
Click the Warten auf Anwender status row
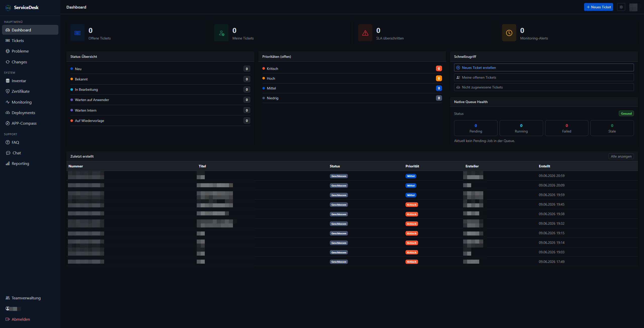(160, 100)
